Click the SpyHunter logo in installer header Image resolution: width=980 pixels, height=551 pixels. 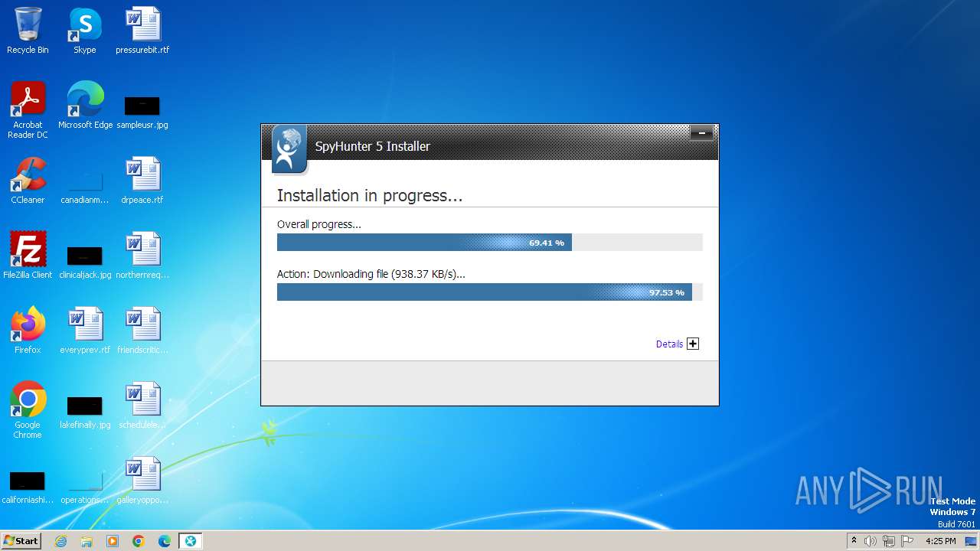289,149
